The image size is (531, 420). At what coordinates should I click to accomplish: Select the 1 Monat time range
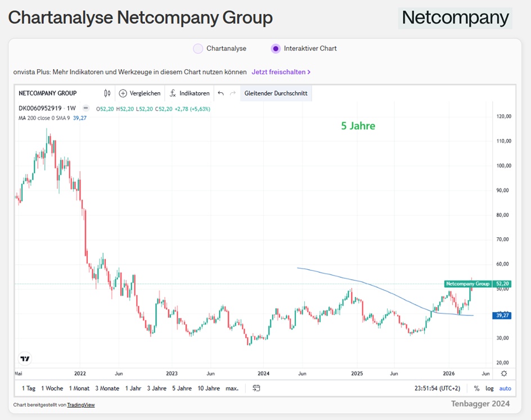pyautogui.click(x=79, y=389)
